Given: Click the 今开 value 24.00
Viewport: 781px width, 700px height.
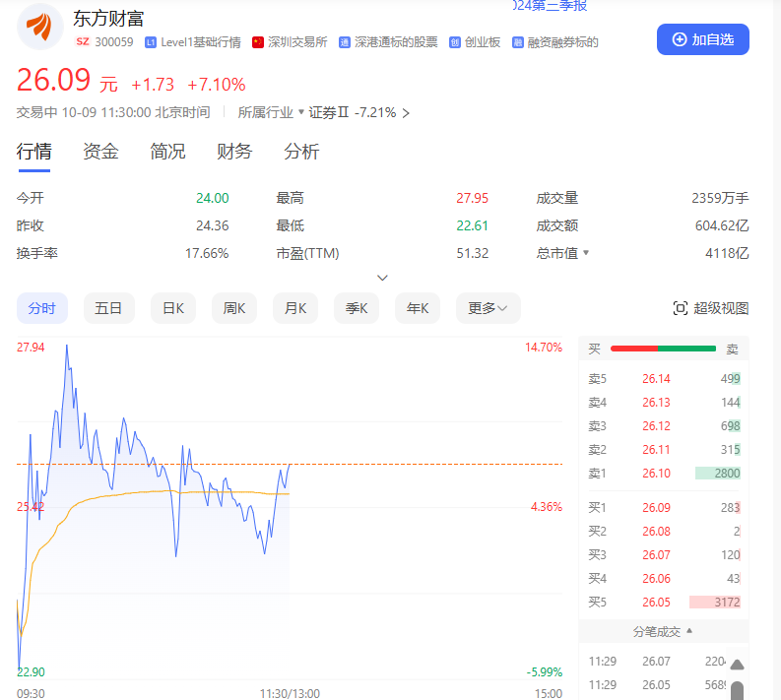Looking at the screenshot, I should [212, 198].
